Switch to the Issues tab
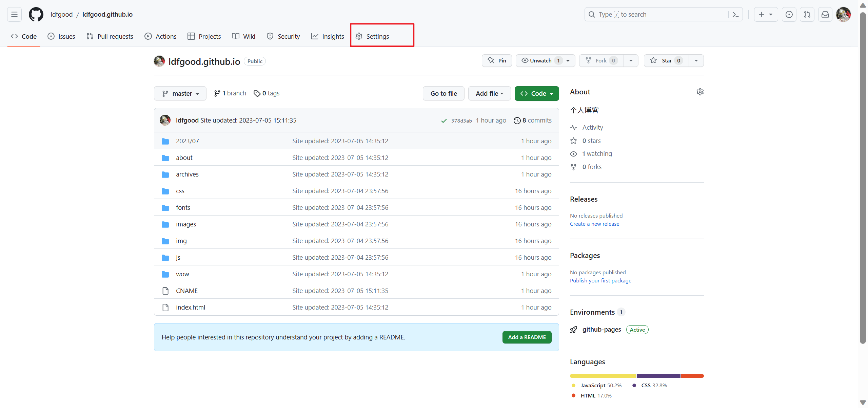868x408 pixels. [x=61, y=36]
